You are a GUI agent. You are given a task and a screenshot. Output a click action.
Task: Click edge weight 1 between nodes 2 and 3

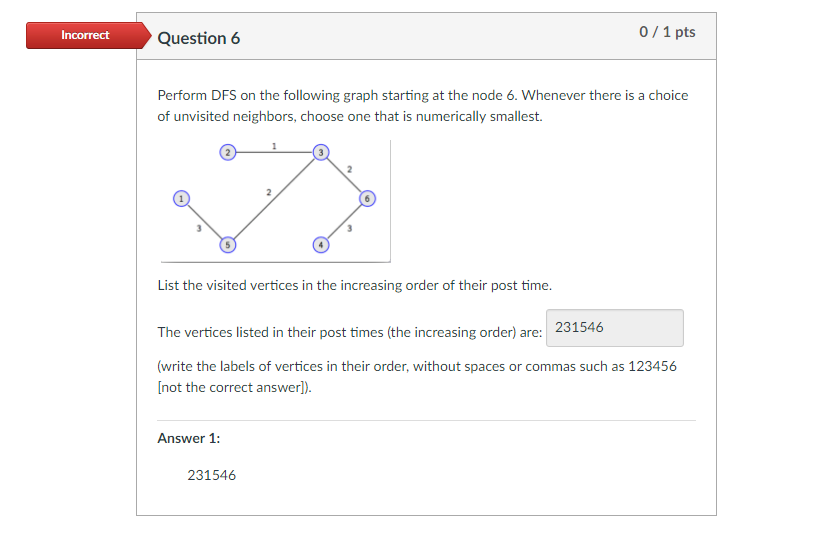coord(274,146)
